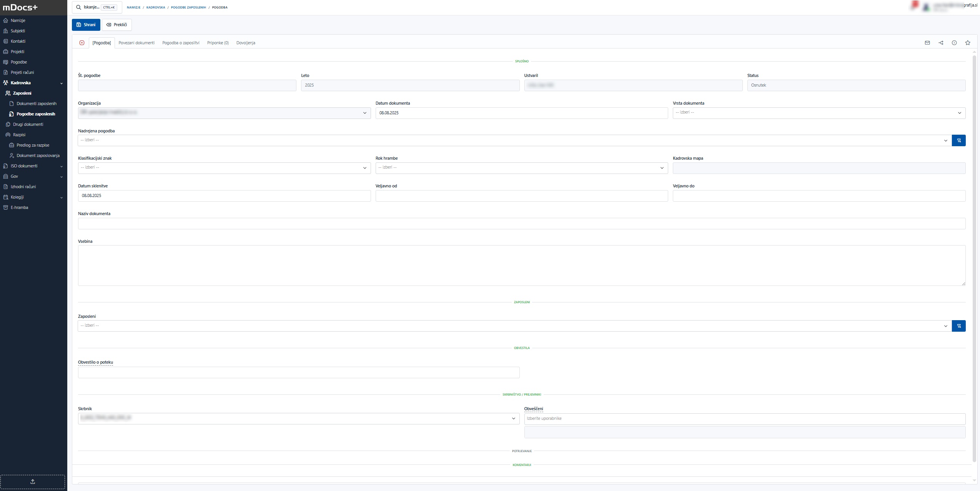Screen dimensions: 980x491
Task: Mark document as favorite with star icon
Action: click(967, 43)
